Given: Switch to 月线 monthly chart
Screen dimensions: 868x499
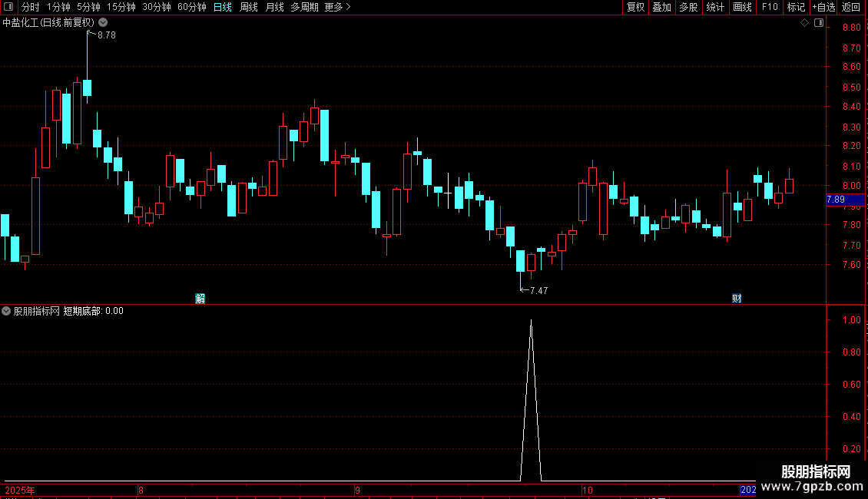Looking at the screenshot, I should tap(274, 7).
